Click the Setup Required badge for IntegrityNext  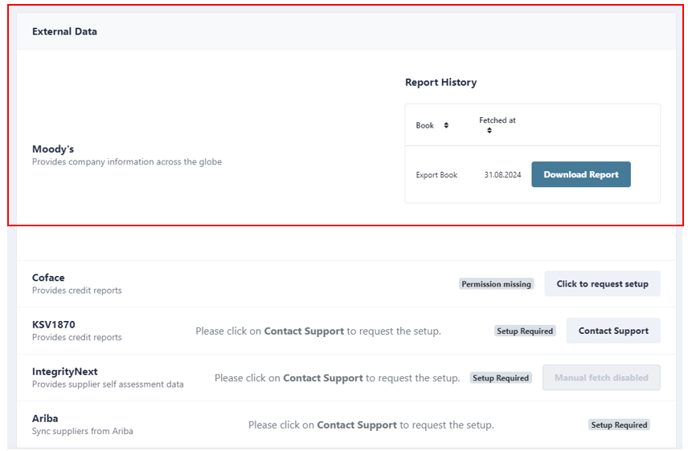coord(501,378)
